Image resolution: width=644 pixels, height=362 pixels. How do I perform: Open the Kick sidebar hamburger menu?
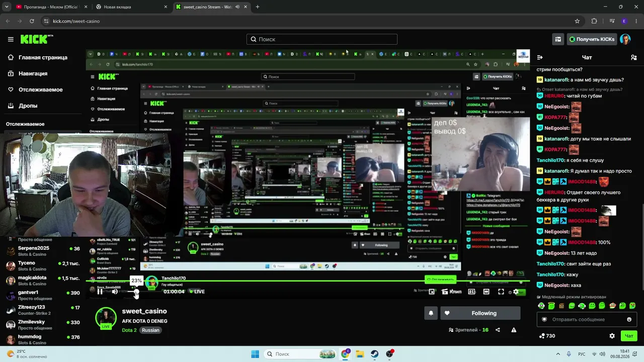[11, 39]
